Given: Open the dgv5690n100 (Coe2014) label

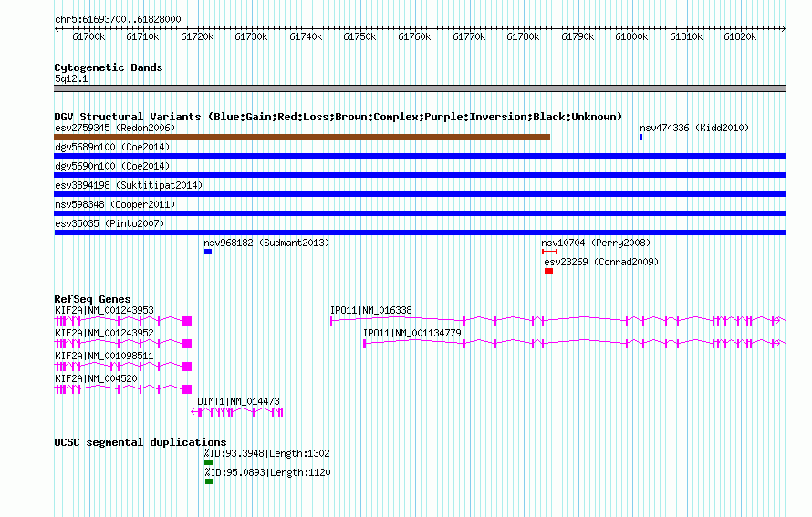Looking at the screenshot, I should coord(112,166).
